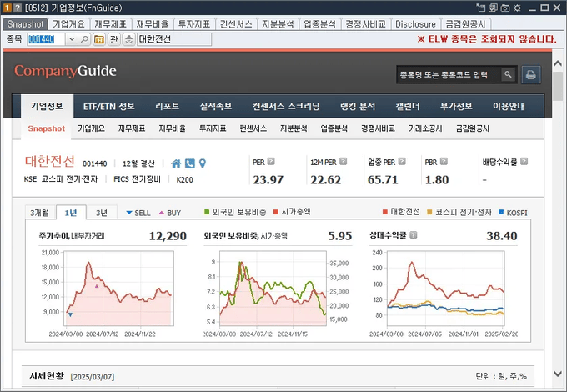
Task: Open 금감원공시 top tab
Action: pyautogui.click(x=465, y=24)
